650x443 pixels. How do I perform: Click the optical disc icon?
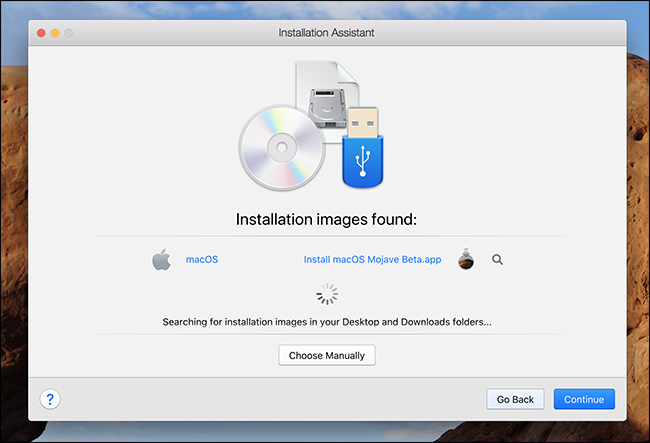[x=281, y=148]
